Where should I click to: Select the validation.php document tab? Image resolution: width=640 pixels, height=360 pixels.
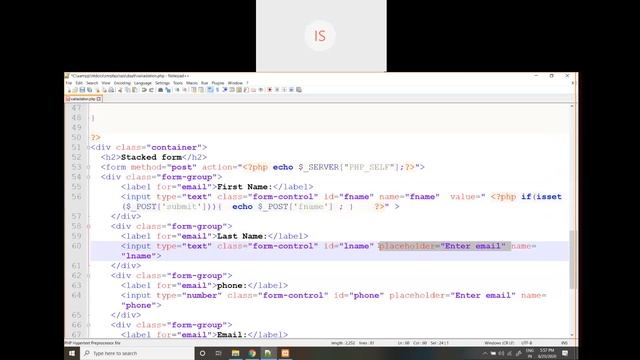[x=83, y=99]
